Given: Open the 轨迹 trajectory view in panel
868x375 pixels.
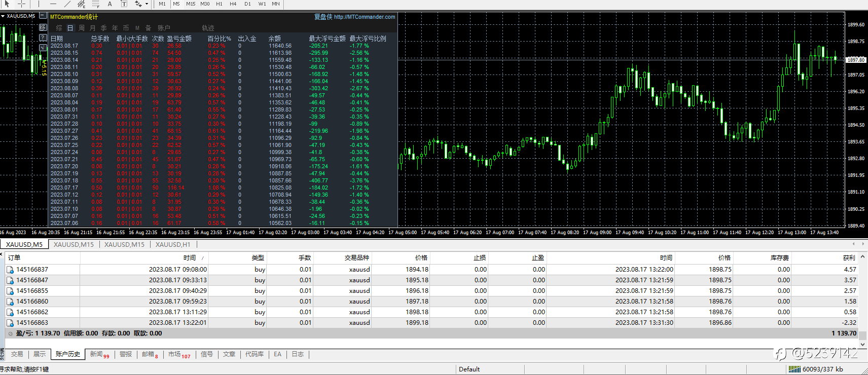Looking at the screenshot, I should [208, 28].
